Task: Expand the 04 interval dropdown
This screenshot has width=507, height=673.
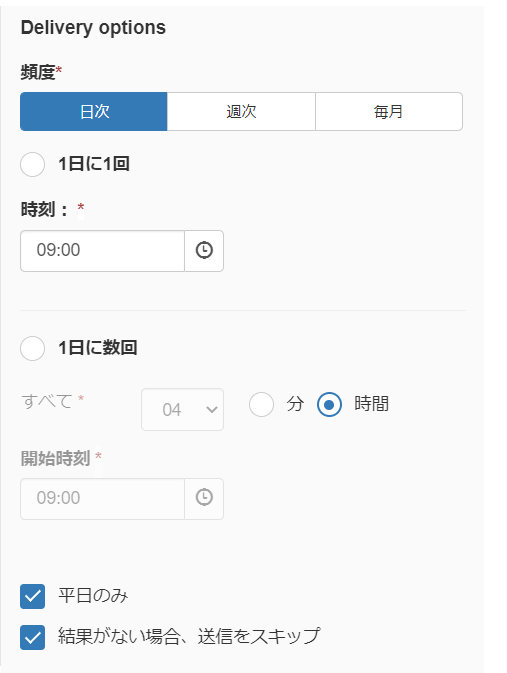Action: [x=182, y=409]
